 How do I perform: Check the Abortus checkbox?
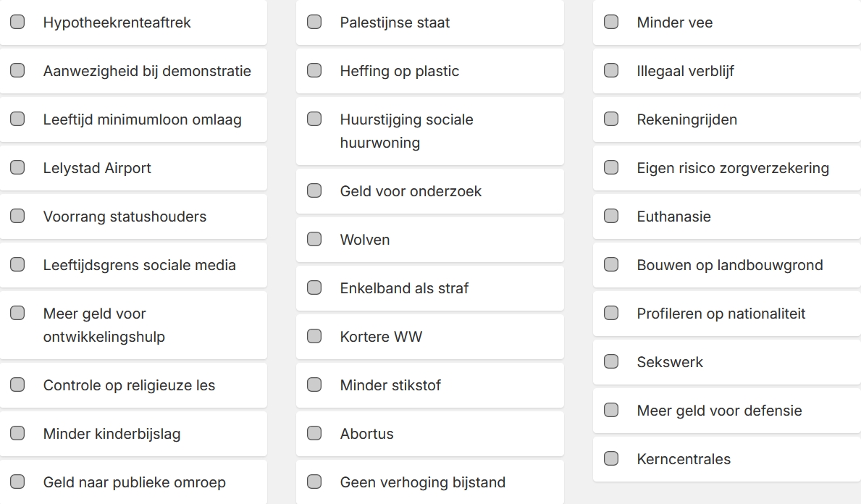314,434
